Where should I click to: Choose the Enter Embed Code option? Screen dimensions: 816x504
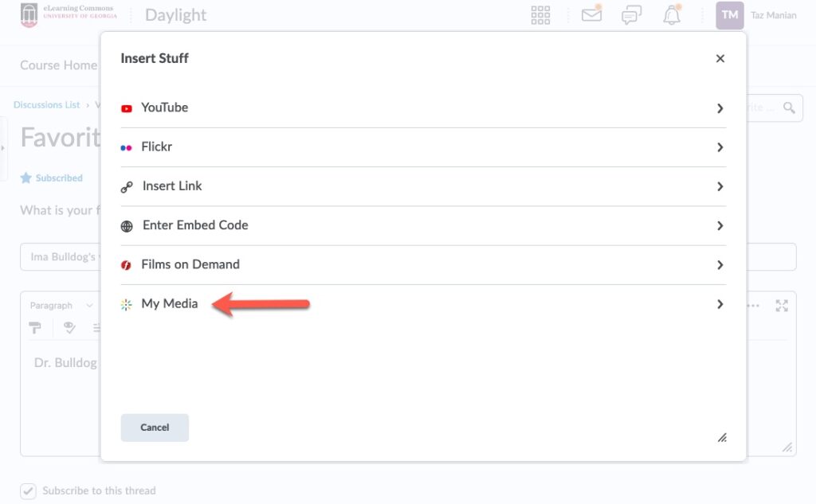[x=194, y=225]
